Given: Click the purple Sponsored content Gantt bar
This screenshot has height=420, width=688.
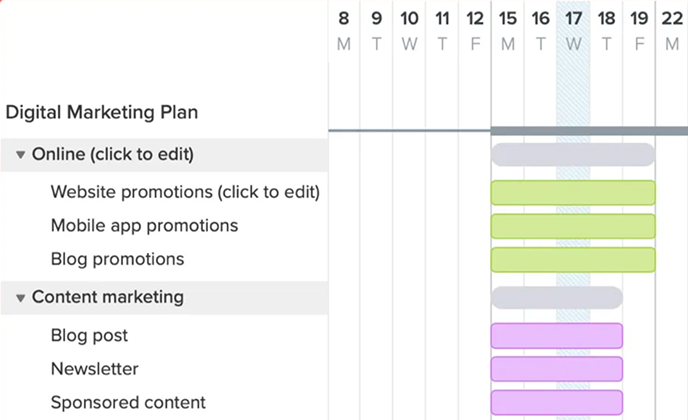Looking at the screenshot, I should click(x=556, y=403).
